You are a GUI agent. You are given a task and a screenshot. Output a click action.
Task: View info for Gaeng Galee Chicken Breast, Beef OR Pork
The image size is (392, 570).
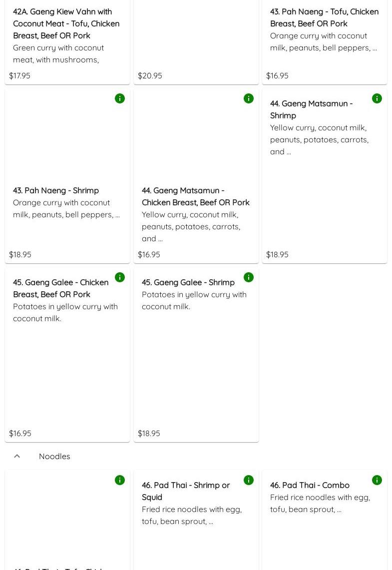pos(120,277)
